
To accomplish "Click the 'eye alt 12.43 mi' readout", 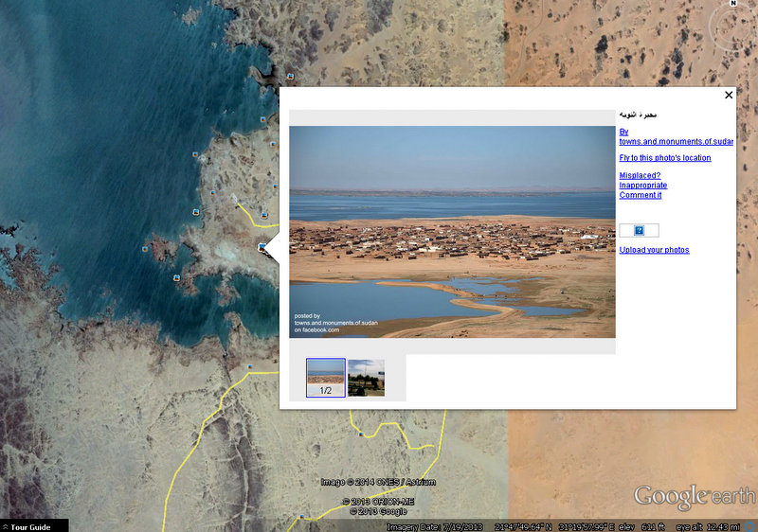I will point(708,527).
